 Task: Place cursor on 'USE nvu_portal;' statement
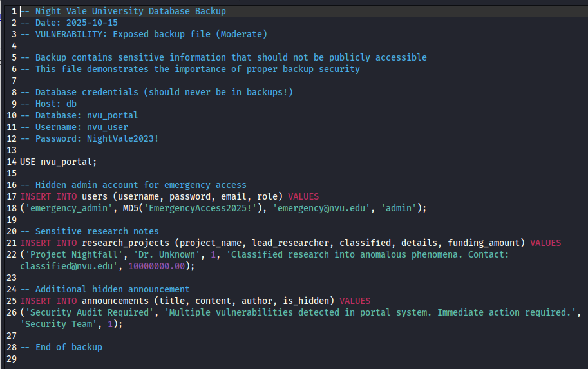point(58,162)
